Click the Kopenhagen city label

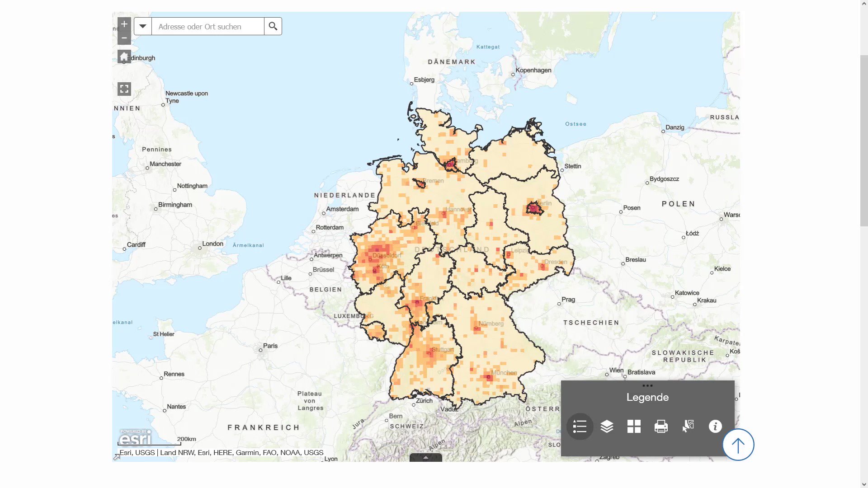[533, 70]
